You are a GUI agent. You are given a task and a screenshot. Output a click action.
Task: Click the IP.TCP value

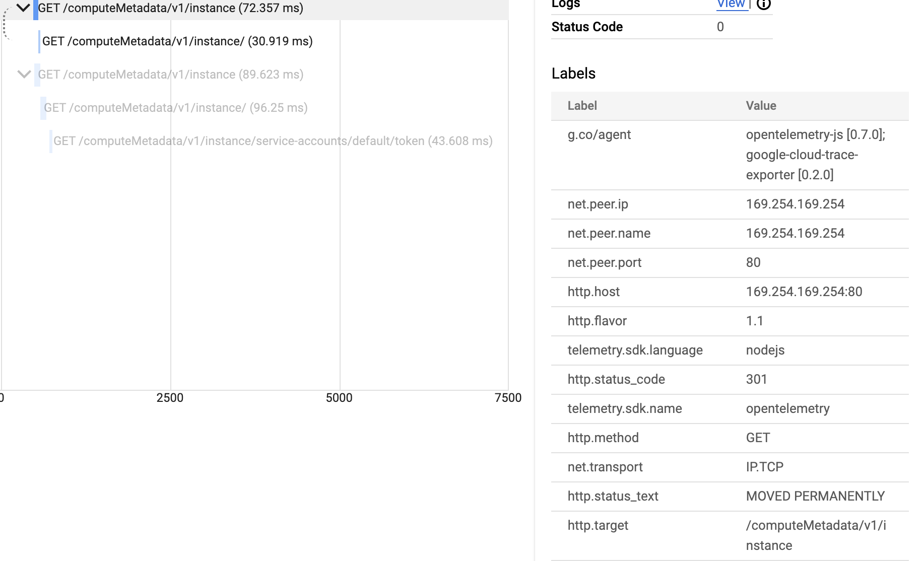point(764,467)
